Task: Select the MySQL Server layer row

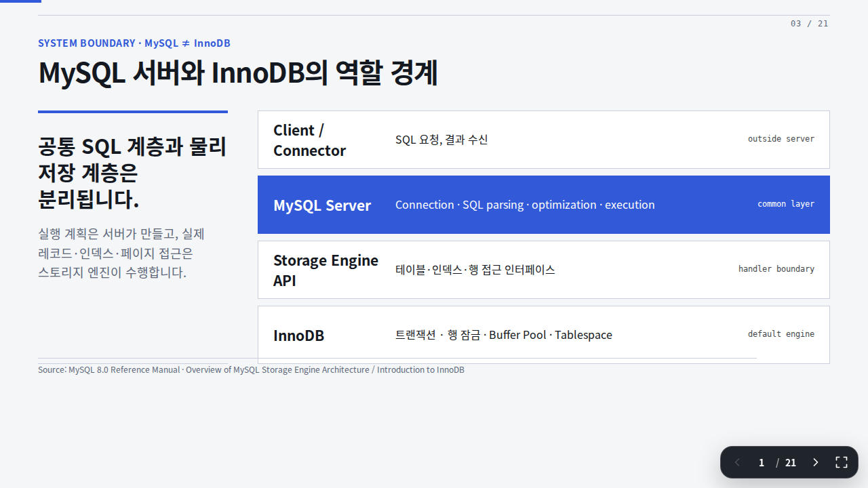Action: (544, 205)
